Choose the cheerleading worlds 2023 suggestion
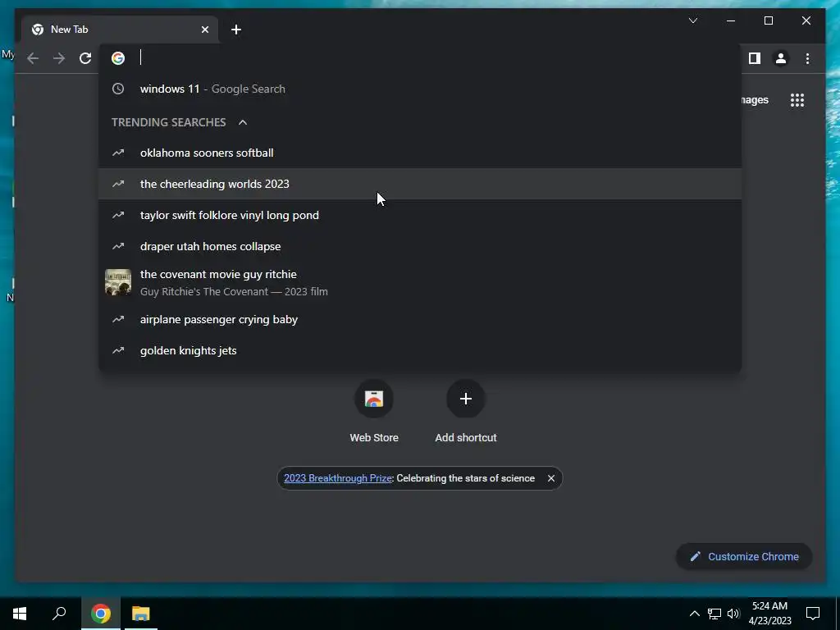 point(420,184)
